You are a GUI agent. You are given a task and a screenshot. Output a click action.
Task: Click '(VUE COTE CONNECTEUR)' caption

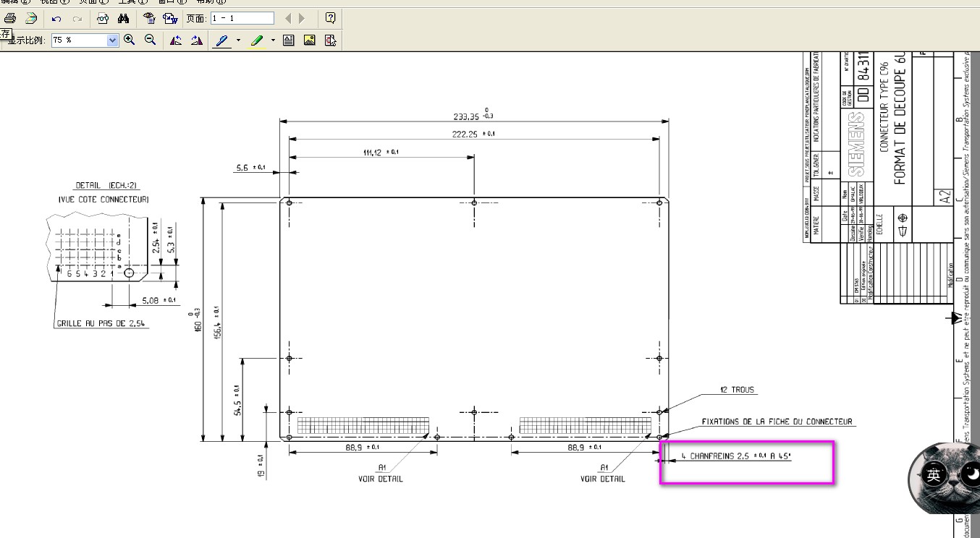click(x=104, y=199)
